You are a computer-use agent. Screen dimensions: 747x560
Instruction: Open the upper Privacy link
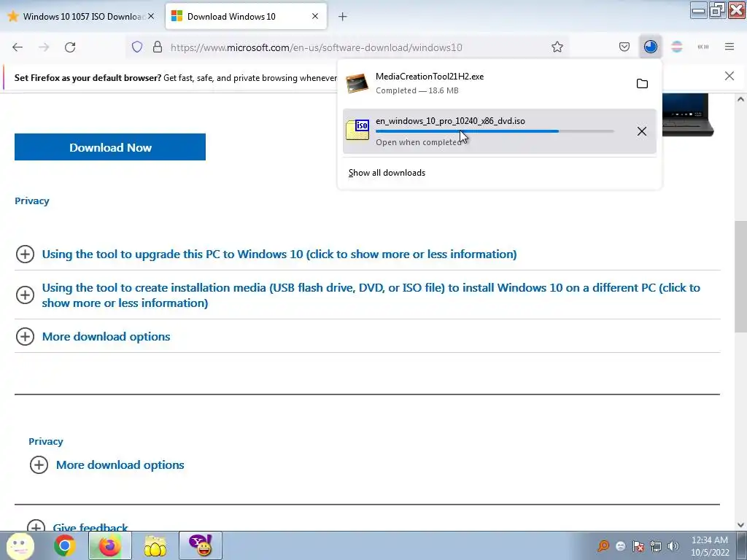click(32, 201)
